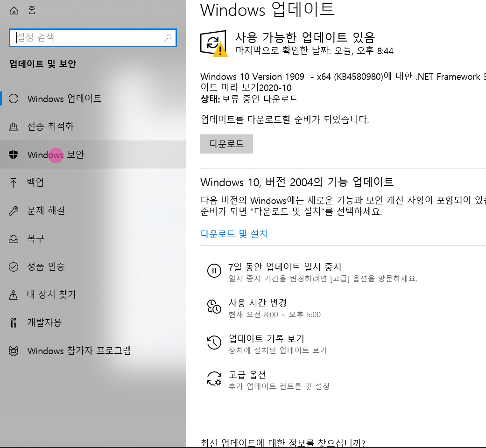The height and width of the screenshot is (448, 486).
Task: Click the 복구 recovery icon
Action: pos(14,238)
